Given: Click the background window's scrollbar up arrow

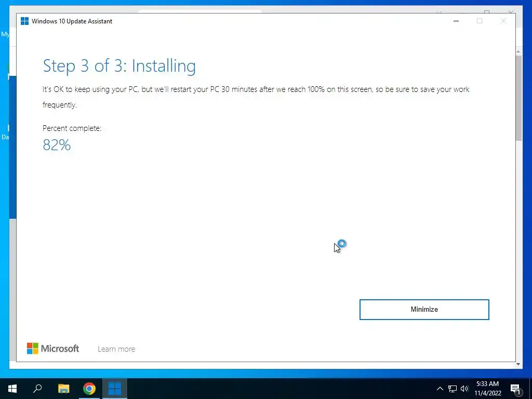Looking at the screenshot, I should tap(518, 51).
